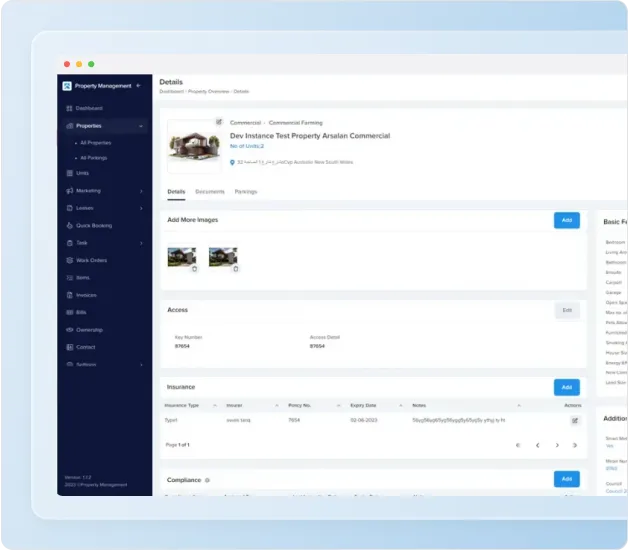Image resolution: width=628 pixels, height=550 pixels.
Task: Click the location pin icon
Action: [232, 162]
